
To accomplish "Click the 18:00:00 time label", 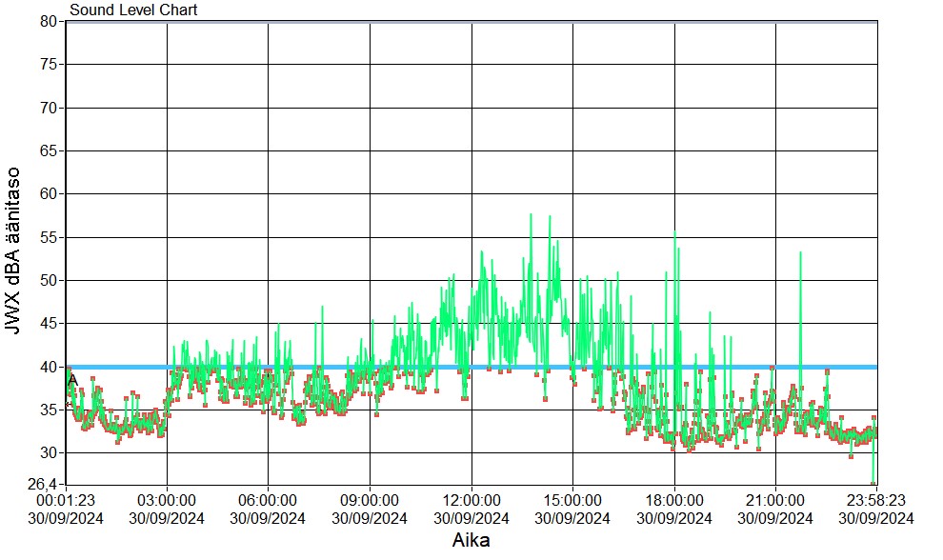I will [x=674, y=500].
